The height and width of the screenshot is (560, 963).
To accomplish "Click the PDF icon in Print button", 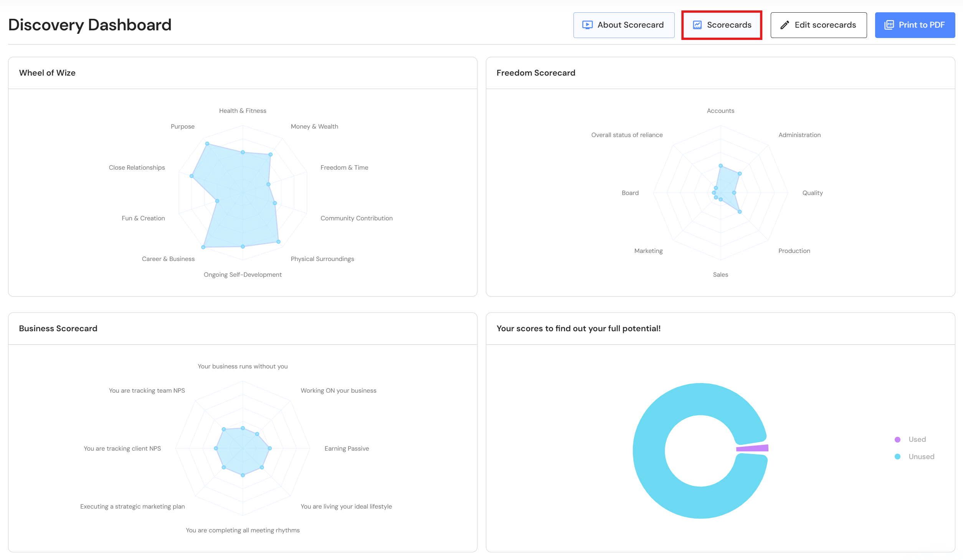I will click(x=889, y=25).
